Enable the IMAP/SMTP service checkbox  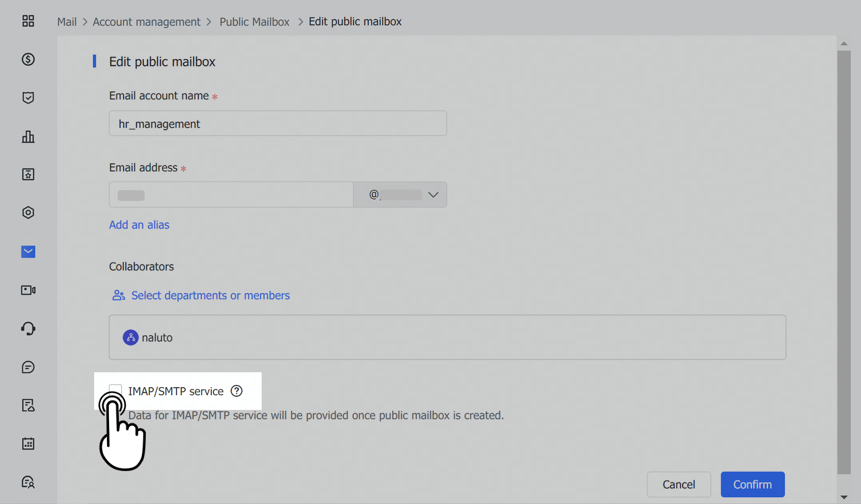pyautogui.click(x=115, y=390)
